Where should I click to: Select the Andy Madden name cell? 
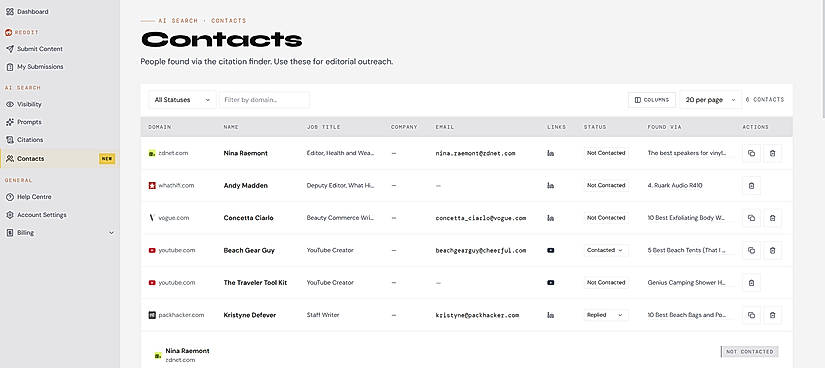246,185
